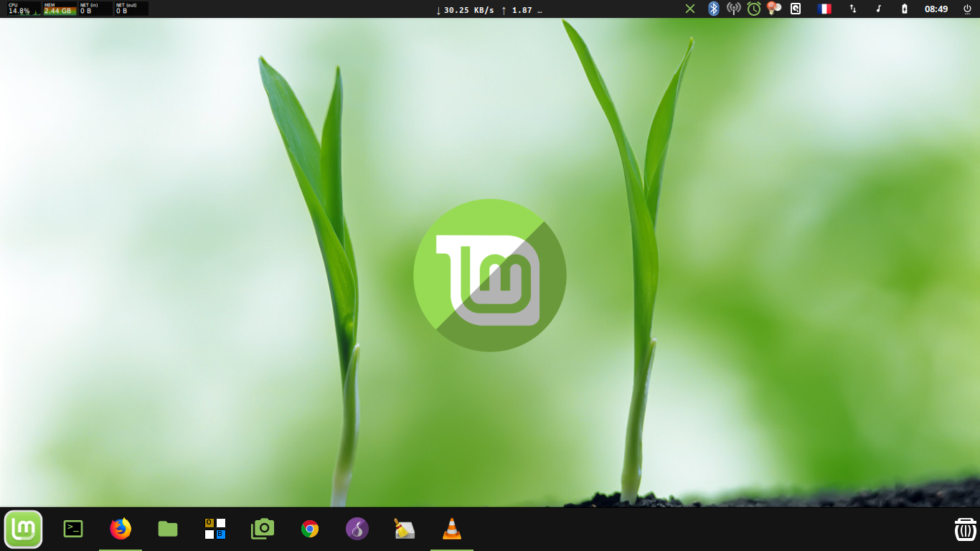Screen dimensions: 980x551
Task: Click the red light bulb tray icon
Action: click(x=773, y=9)
